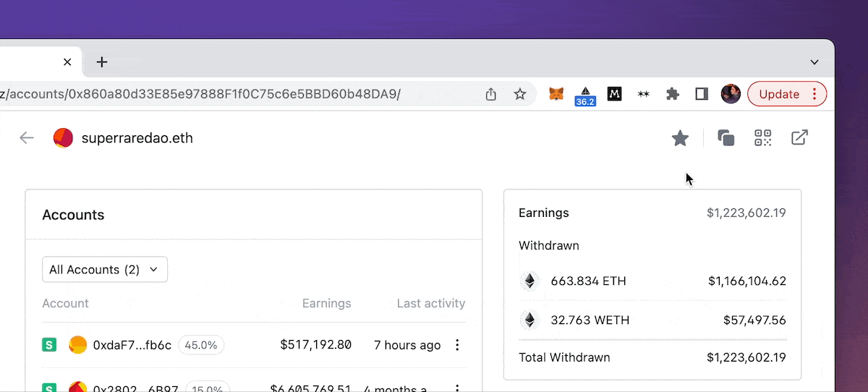Click the $517,192.80 earnings value
868x392 pixels.
[x=315, y=345]
